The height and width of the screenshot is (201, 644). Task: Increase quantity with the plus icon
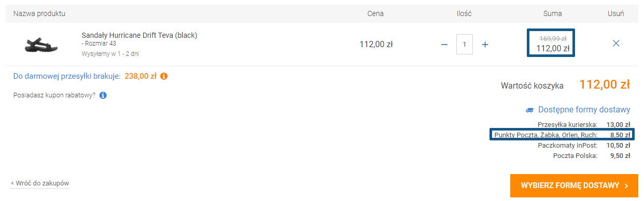(x=485, y=45)
